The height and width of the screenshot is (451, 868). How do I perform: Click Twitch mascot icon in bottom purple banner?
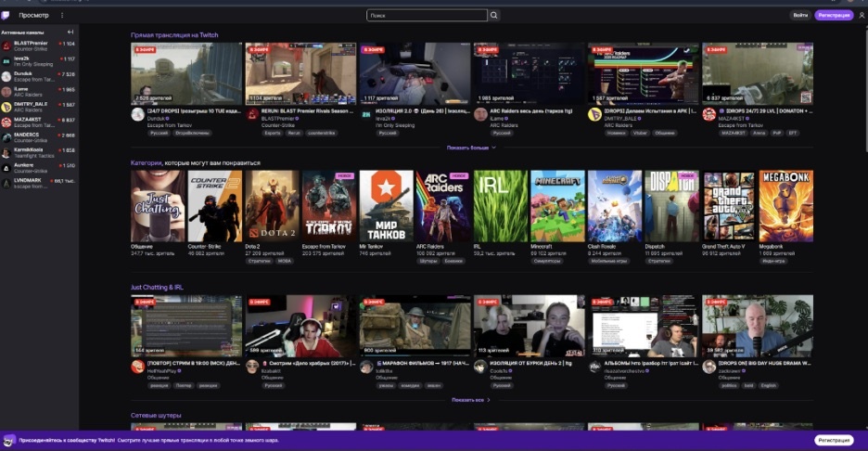8,441
